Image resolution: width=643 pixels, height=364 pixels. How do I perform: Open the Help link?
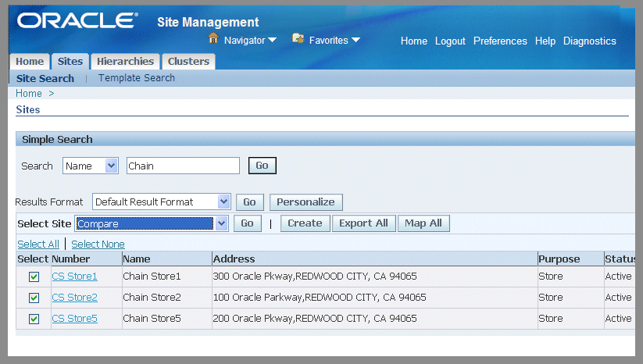pyautogui.click(x=545, y=41)
